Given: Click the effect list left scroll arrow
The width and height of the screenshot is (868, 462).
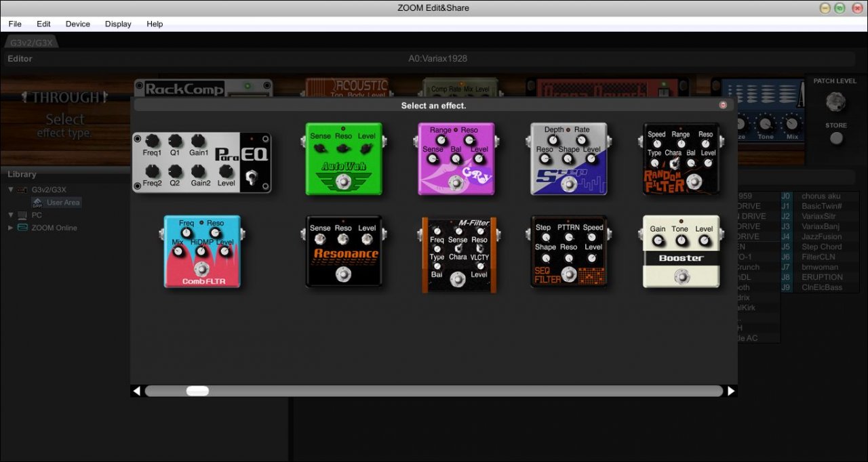Looking at the screenshot, I should point(136,391).
